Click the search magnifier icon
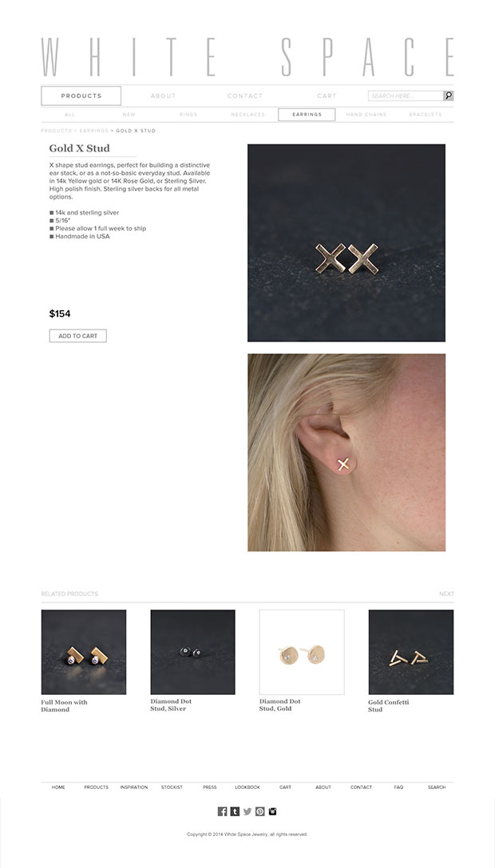495x868 pixels. click(449, 96)
